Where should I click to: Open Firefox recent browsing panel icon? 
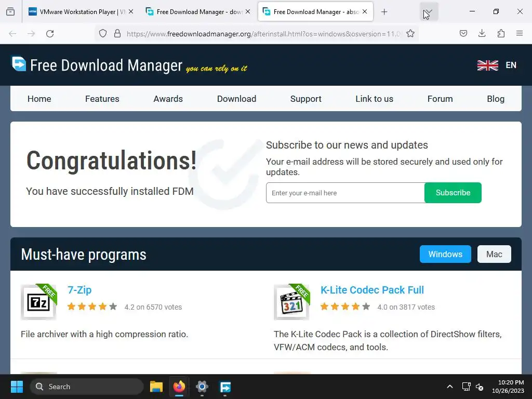pyautogui.click(x=10, y=11)
